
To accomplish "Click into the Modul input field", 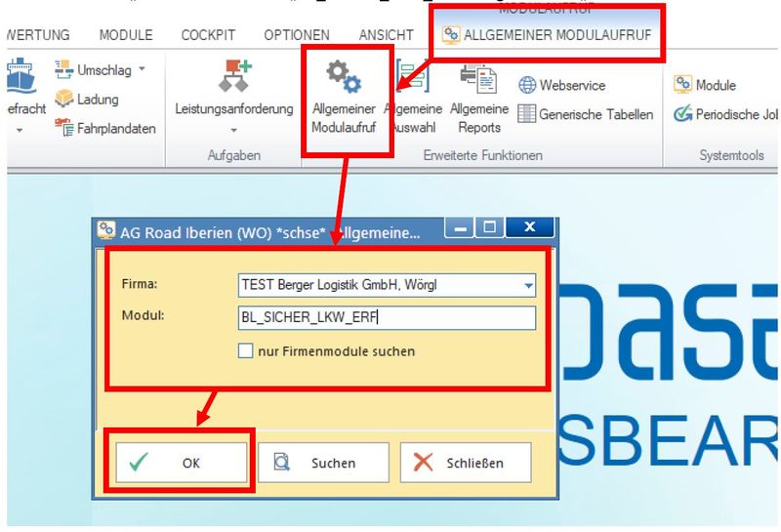I will coord(387,317).
